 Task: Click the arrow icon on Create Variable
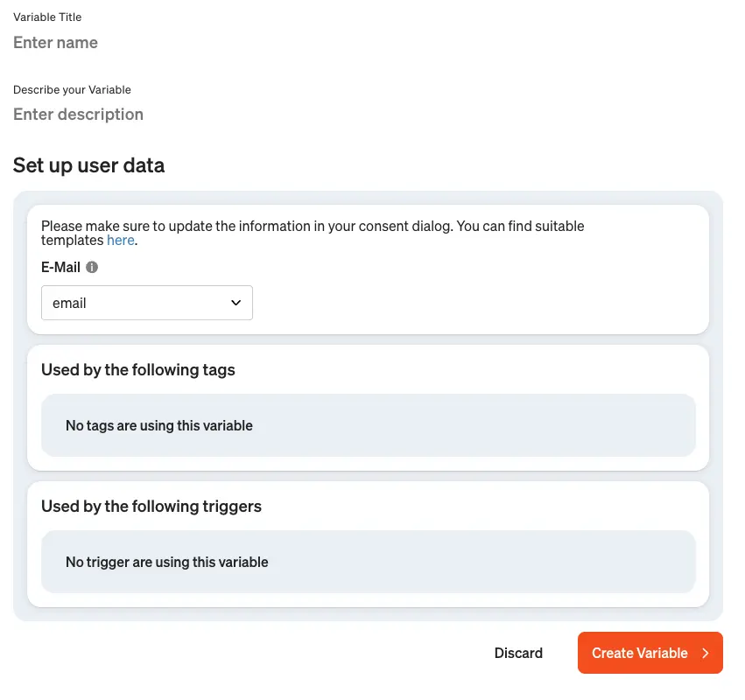click(x=706, y=653)
